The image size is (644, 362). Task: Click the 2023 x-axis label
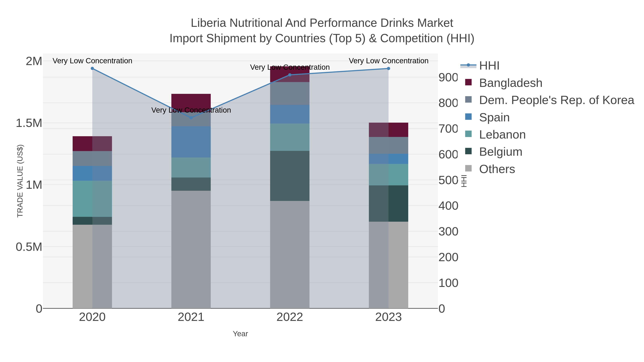pos(389,317)
